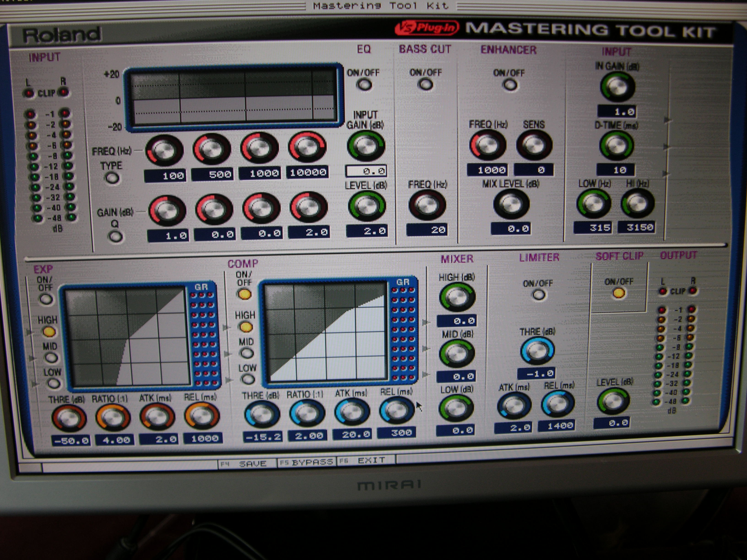
Task: Click the D-TIME knob
Action: pyautogui.click(x=617, y=145)
